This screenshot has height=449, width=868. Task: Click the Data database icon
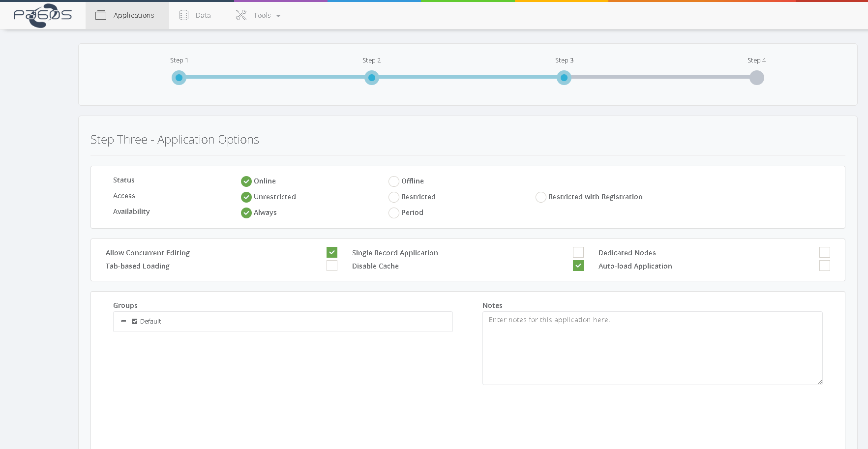click(184, 15)
